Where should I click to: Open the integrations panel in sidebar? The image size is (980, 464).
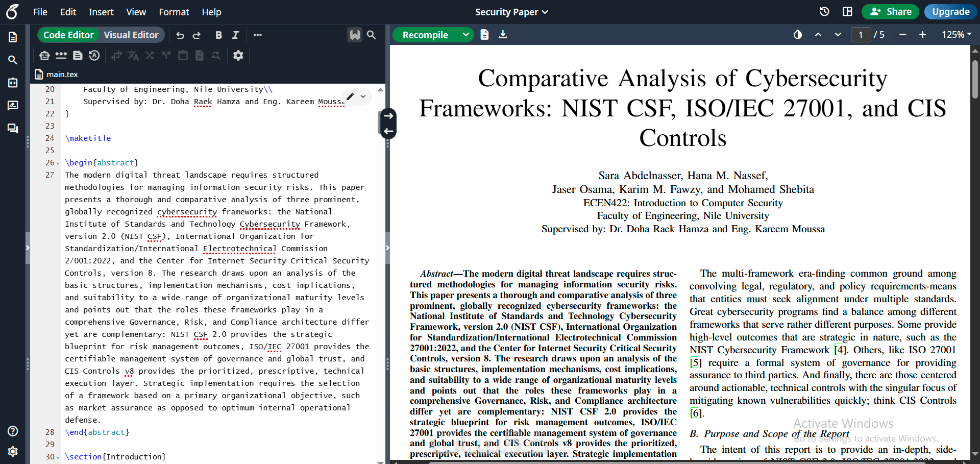pos(13,83)
